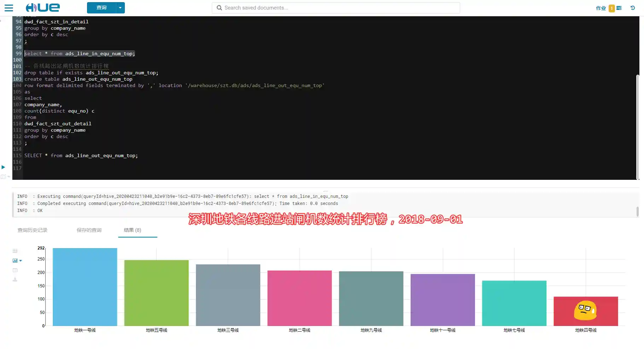Expand the 查询 button dropdown arrow

point(120,8)
